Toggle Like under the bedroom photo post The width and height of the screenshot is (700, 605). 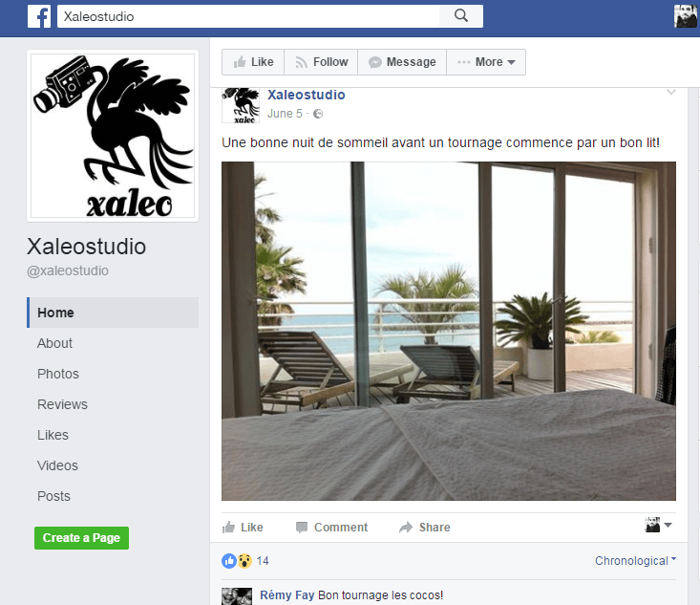[243, 528]
